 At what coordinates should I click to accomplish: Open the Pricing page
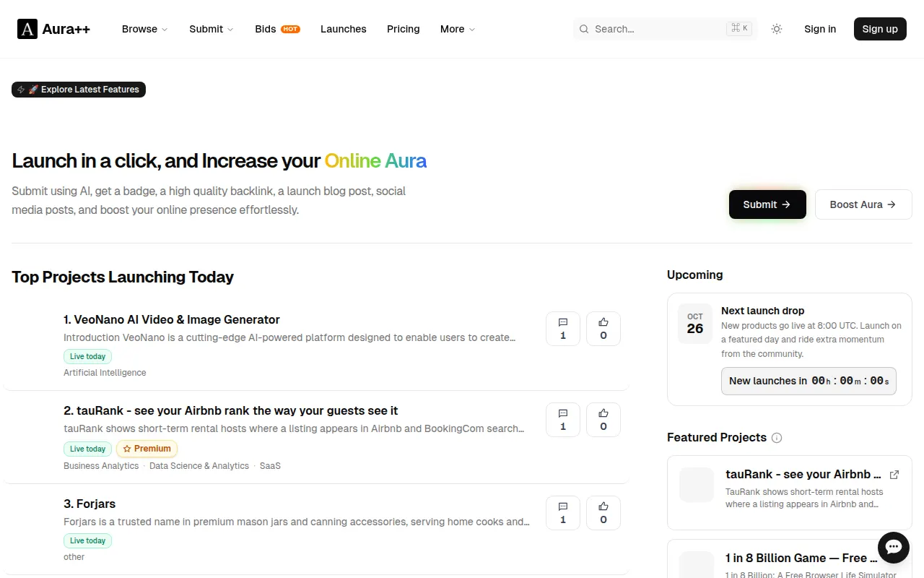point(404,29)
